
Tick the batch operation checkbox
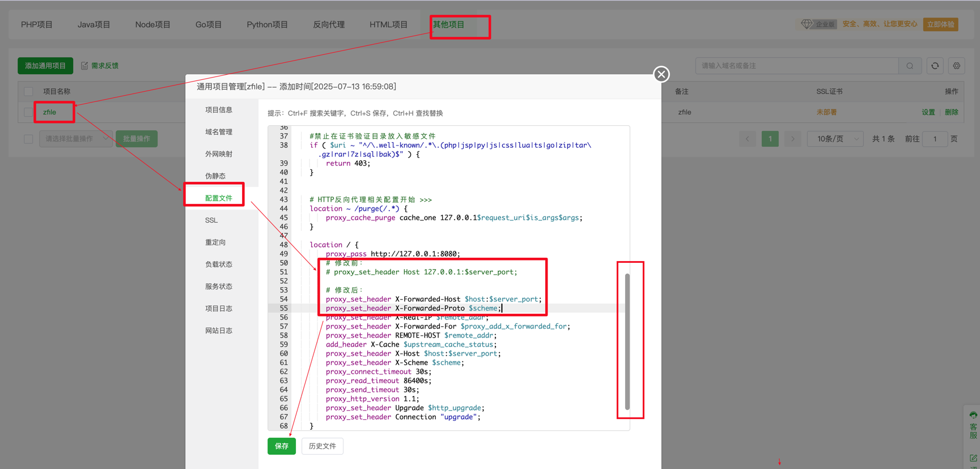click(28, 139)
